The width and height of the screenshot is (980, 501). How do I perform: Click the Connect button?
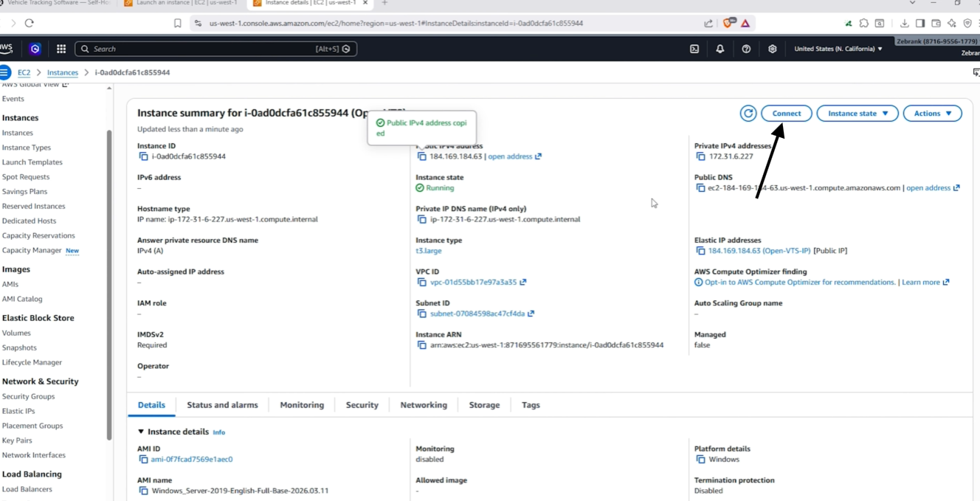tap(787, 114)
